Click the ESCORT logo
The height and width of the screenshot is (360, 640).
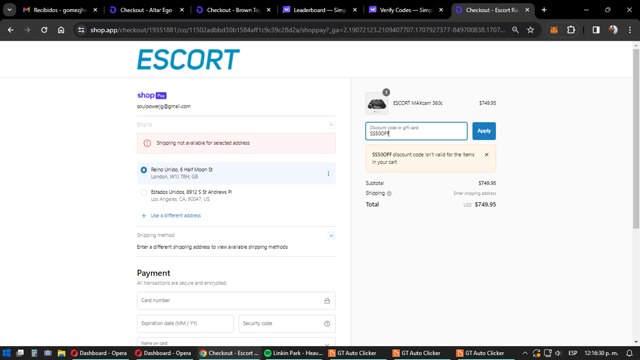188,60
